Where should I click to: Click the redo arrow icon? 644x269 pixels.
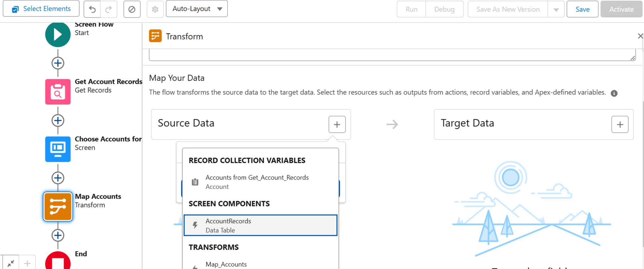[109, 9]
